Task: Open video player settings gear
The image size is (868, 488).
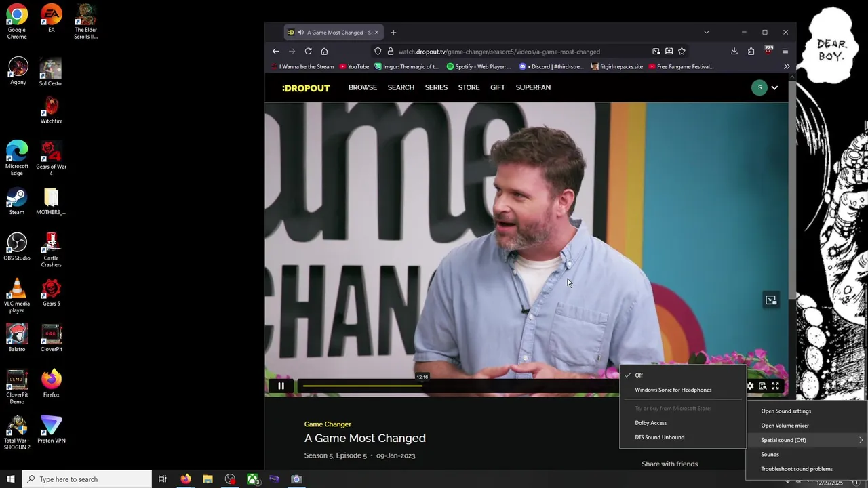Action: (750, 386)
